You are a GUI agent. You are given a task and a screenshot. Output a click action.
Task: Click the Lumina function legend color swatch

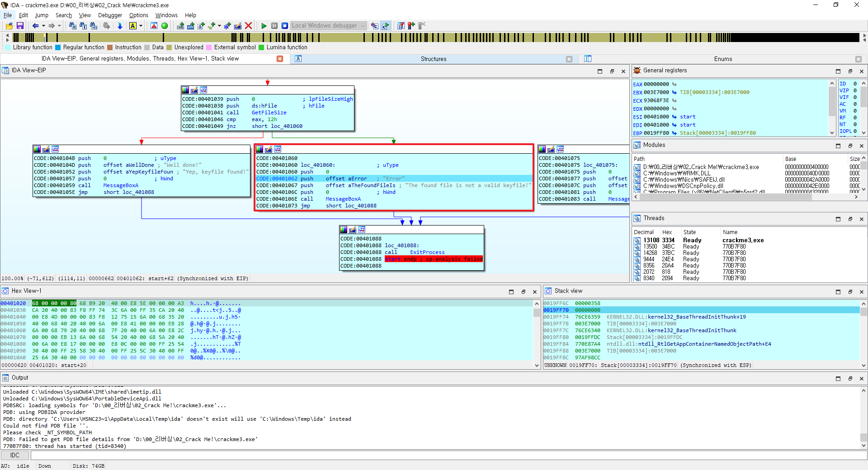[261, 47]
